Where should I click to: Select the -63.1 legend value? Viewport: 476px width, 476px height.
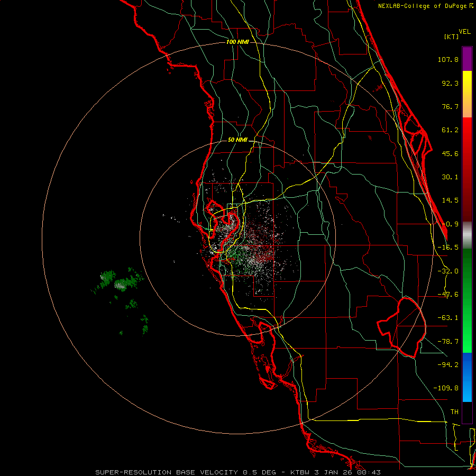pos(448,318)
